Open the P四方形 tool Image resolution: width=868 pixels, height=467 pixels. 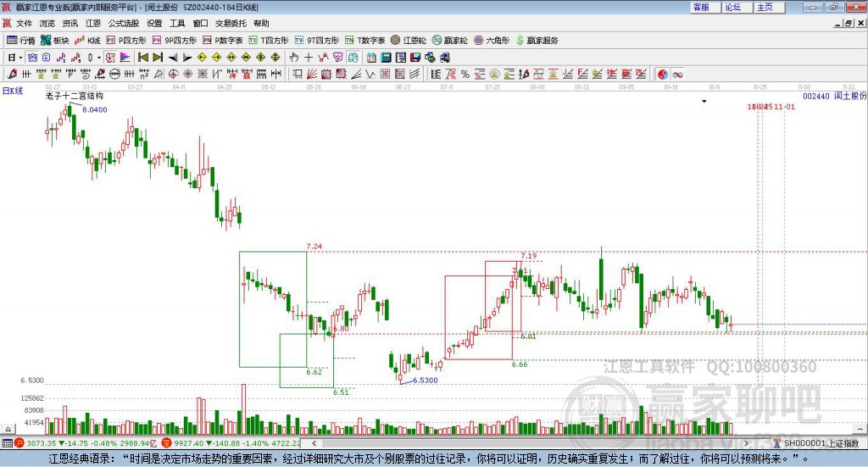pos(126,41)
